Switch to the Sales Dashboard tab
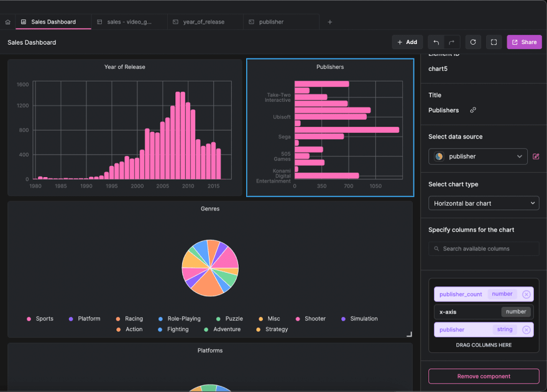 [x=53, y=22]
